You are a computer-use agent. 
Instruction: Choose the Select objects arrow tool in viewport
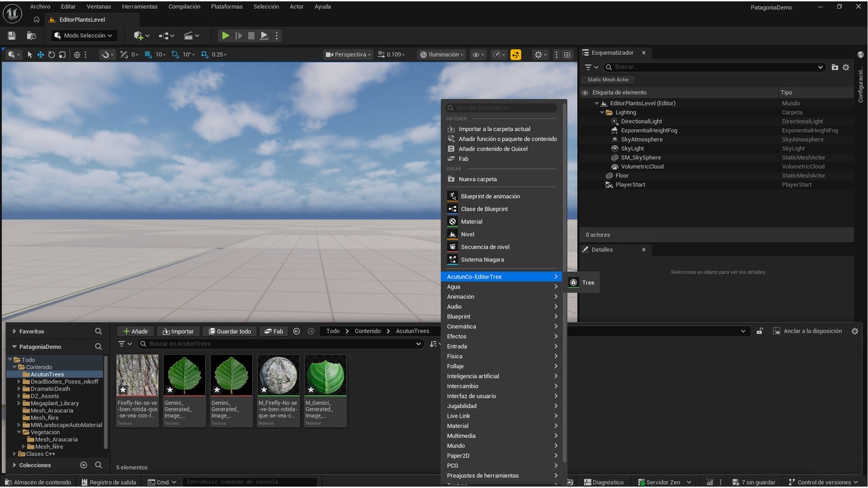(30, 55)
